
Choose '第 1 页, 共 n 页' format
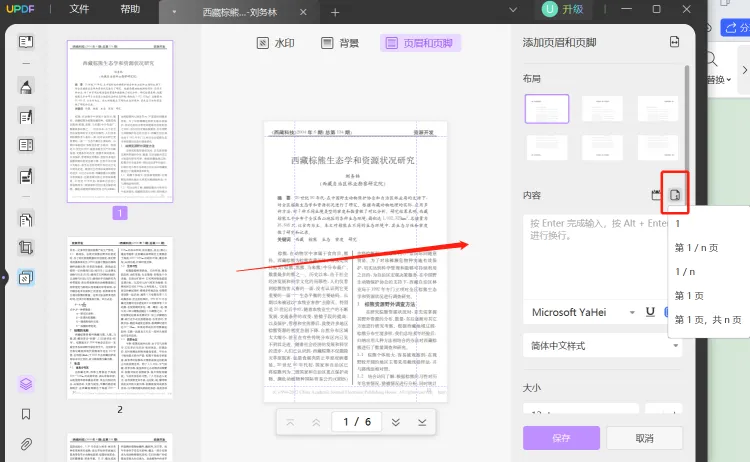[x=708, y=319]
